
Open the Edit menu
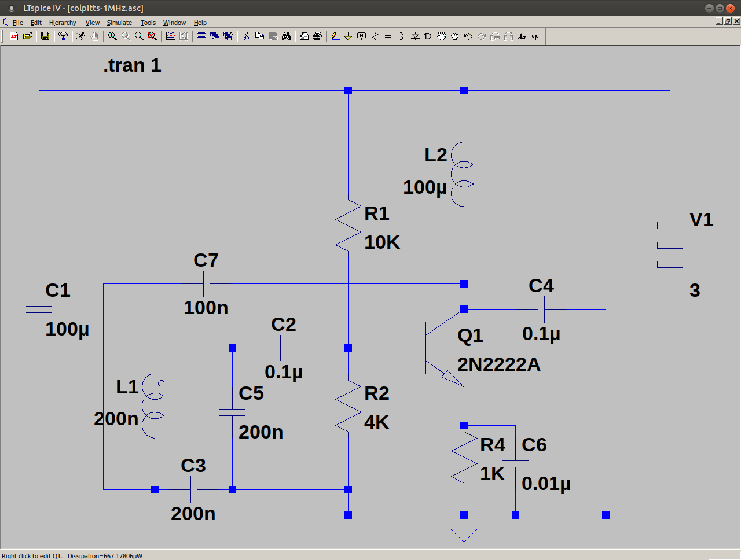(36, 23)
